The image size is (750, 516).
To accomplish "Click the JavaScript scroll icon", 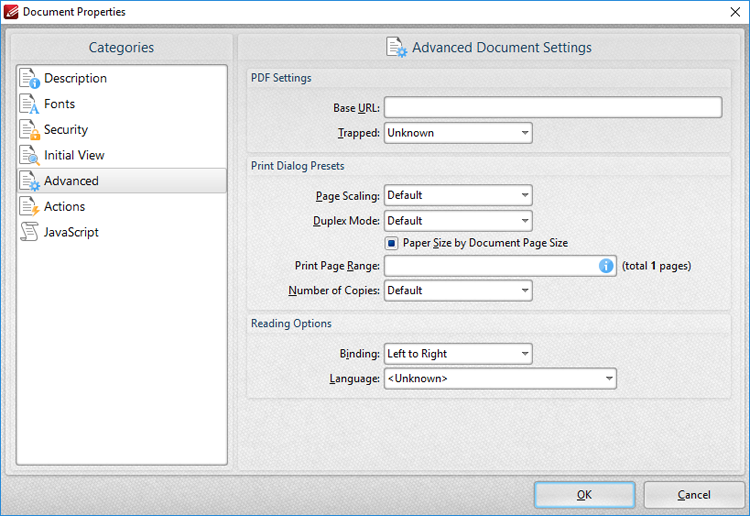I will click(29, 232).
